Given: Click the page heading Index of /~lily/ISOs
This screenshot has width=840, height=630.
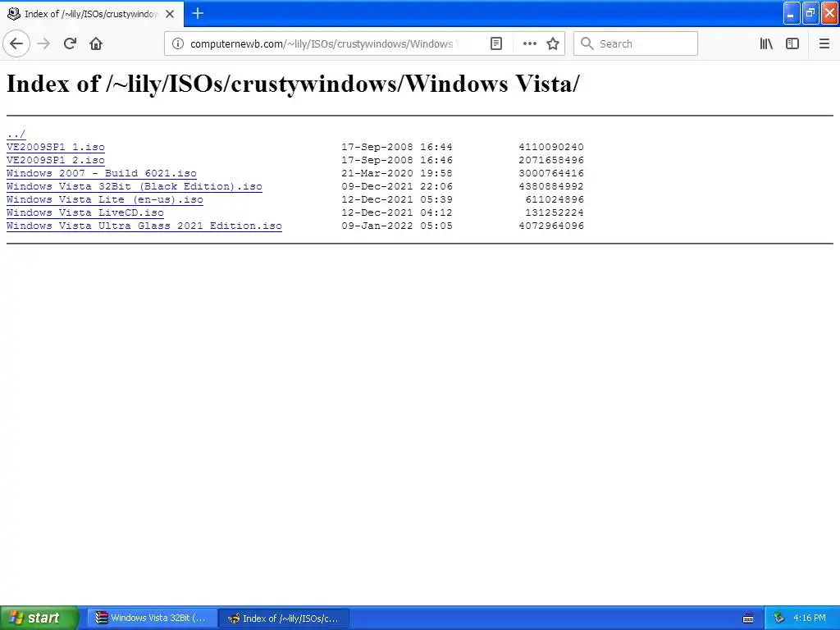Looking at the screenshot, I should click(x=293, y=84).
